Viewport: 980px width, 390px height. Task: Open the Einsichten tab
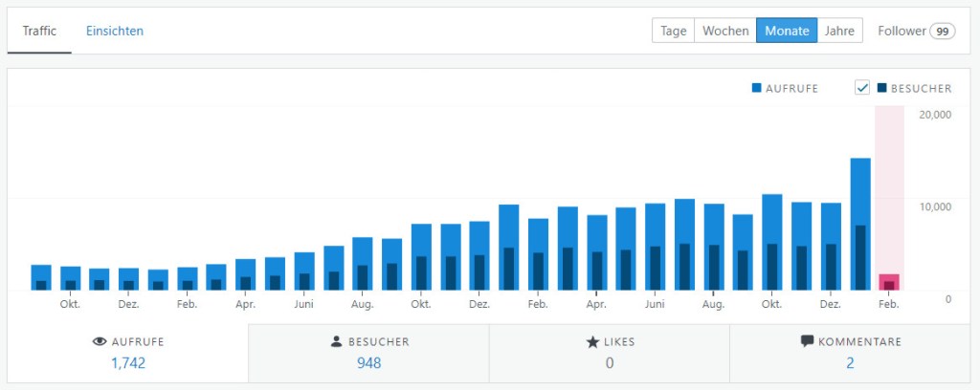click(115, 31)
